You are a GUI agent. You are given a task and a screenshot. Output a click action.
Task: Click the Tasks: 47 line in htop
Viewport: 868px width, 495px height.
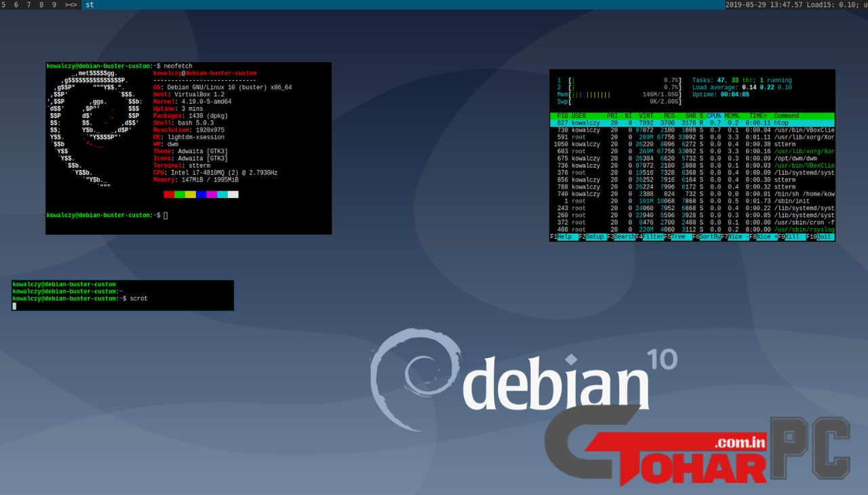click(x=742, y=81)
